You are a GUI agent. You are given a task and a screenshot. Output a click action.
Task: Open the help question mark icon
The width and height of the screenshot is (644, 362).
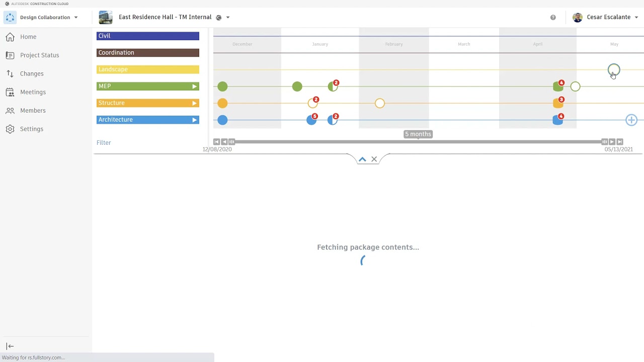click(x=553, y=18)
